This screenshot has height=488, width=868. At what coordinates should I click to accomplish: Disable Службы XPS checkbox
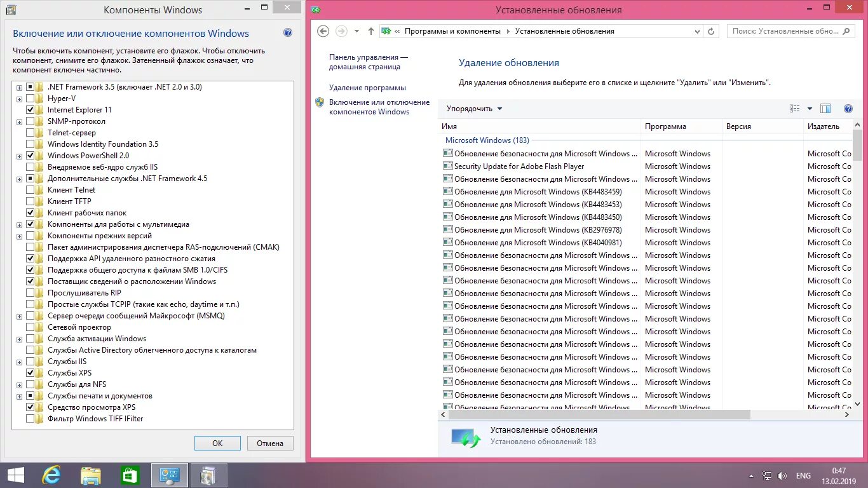pyautogui.click(x=30, y=373)
